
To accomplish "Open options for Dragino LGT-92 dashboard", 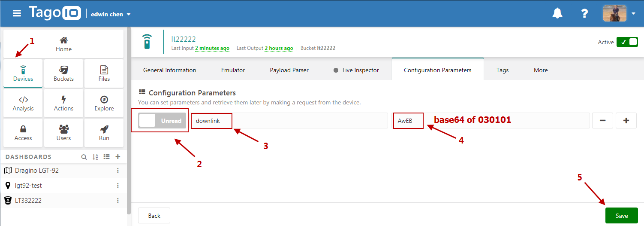I will [x=118, y=171].
